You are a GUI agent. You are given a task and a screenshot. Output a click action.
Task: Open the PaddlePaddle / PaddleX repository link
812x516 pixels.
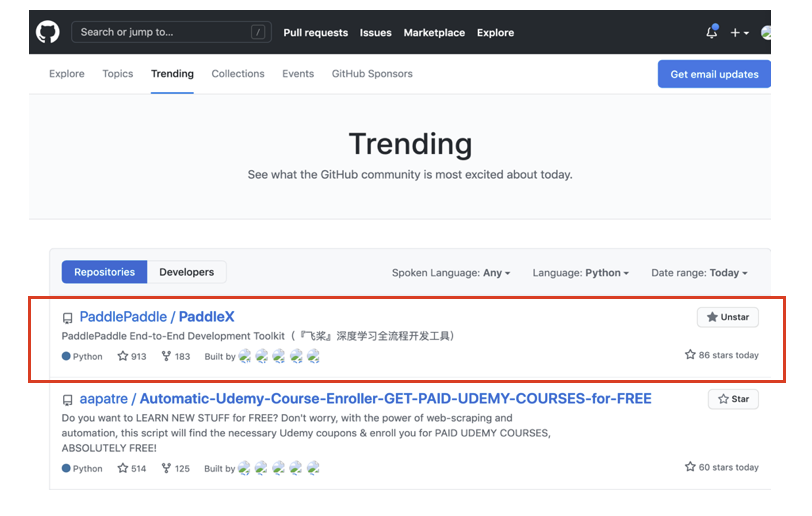[157, 317]
